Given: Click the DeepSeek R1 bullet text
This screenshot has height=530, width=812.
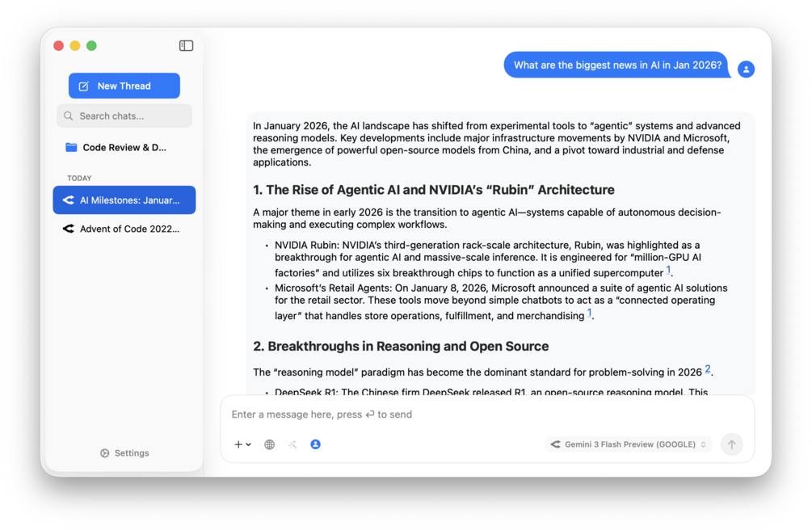Looking at the screenshot, I should click(x=491, y=392).
